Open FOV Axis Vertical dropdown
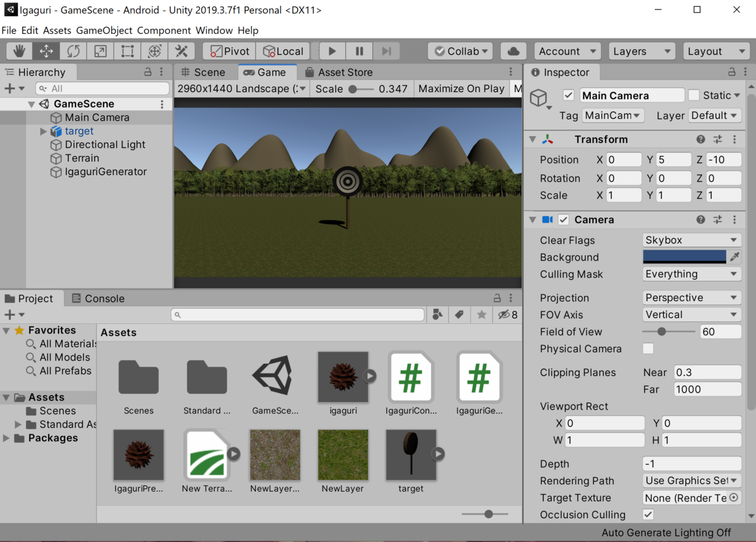This screenshot has width=756, height=542. [692, 314]
